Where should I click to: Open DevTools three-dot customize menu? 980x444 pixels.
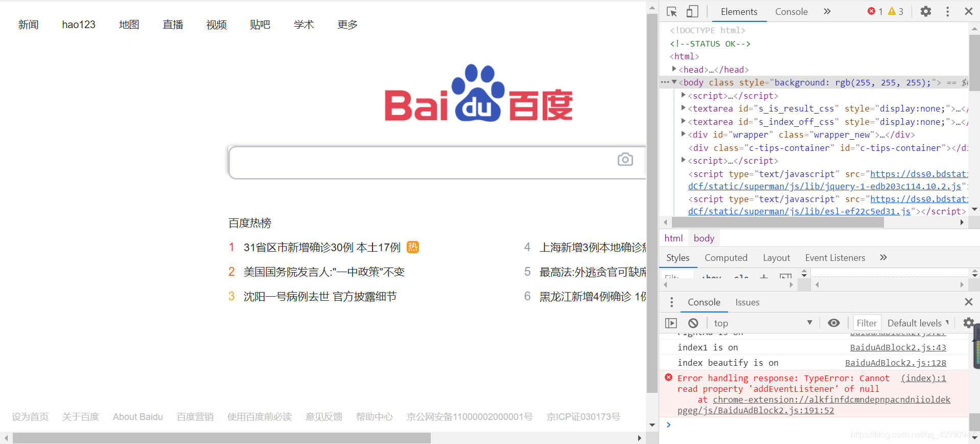coord(947,11)
